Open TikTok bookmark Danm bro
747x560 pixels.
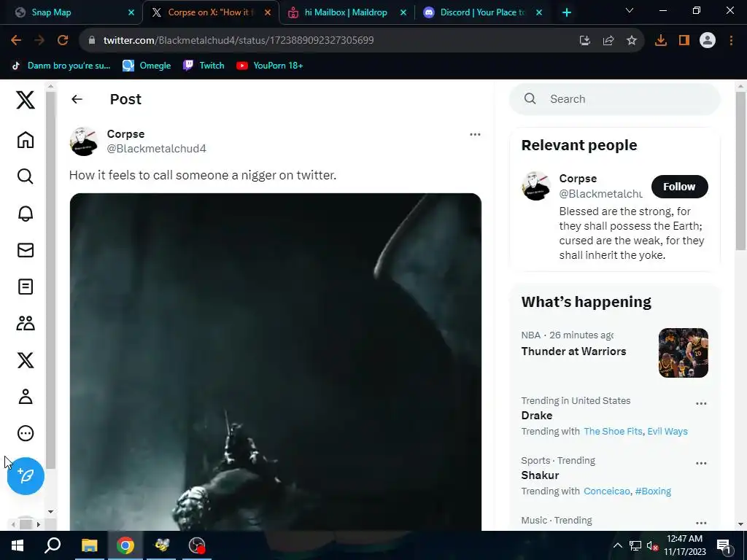[61, 66]
